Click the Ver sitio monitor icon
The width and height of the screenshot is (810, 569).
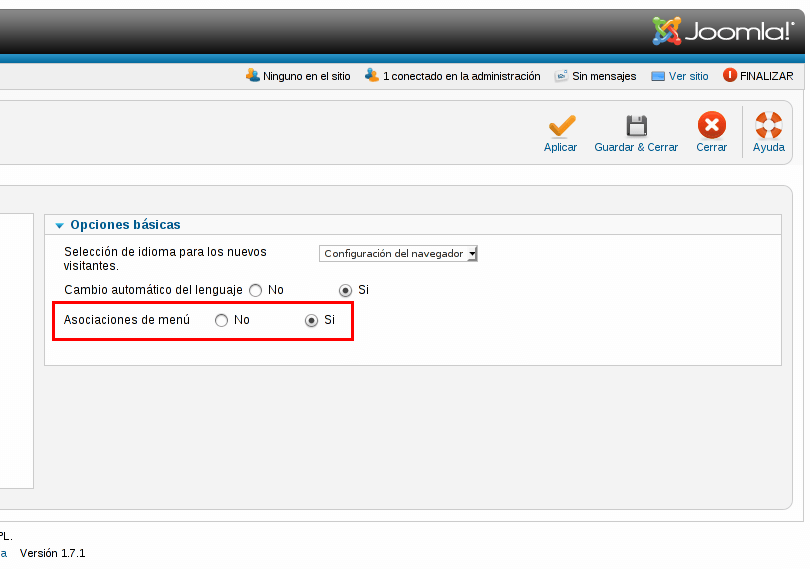658,76
